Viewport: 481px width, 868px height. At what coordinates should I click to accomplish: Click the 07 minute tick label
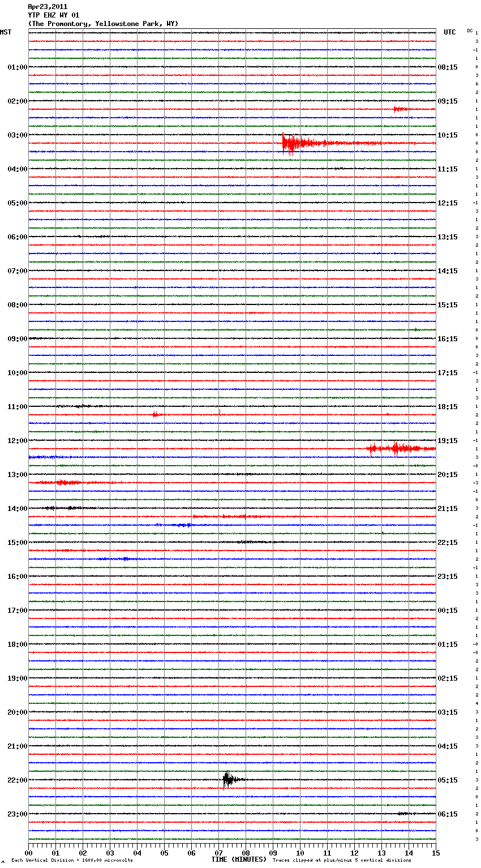tap(219, 853)
